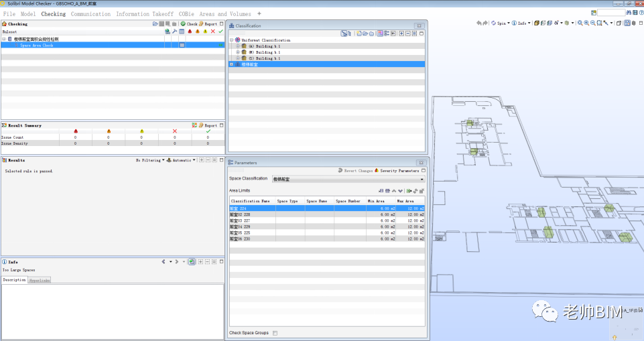The image size is (644, 341).
Task: Click the table column icon in Ruleset header
Action: point(182,31)
